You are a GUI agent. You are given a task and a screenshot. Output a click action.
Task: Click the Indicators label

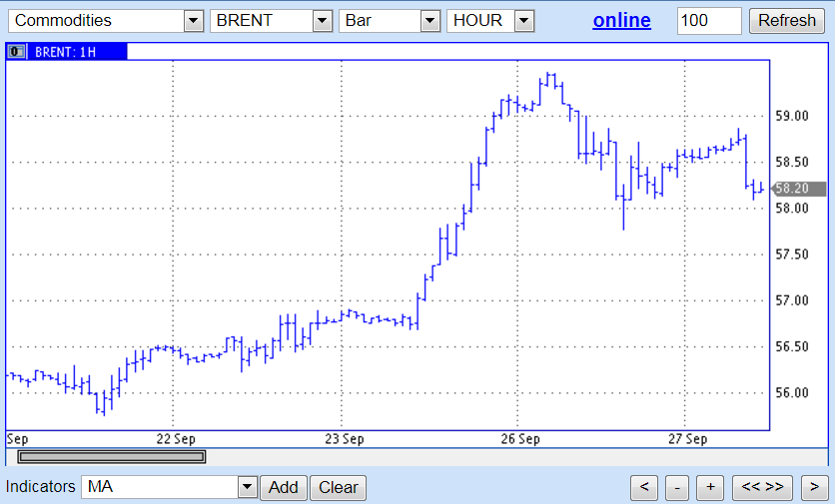41,486
